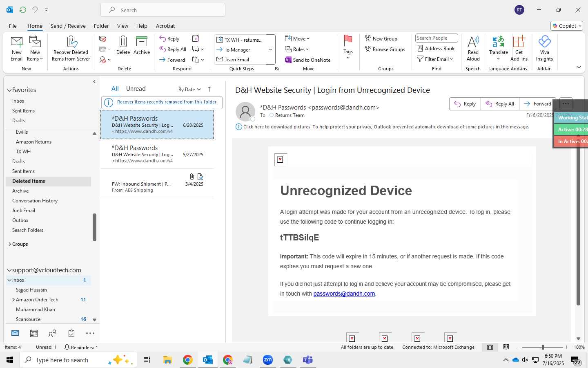588x368 pixels.
Task: Switch to the Calendar view
Action: click(x=34, y=333)
